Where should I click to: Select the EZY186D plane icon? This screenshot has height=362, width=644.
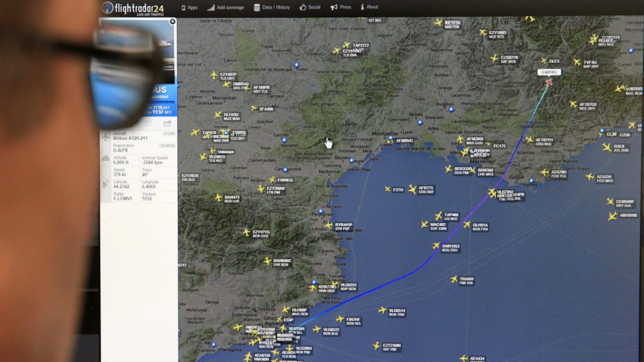[482, 32]
